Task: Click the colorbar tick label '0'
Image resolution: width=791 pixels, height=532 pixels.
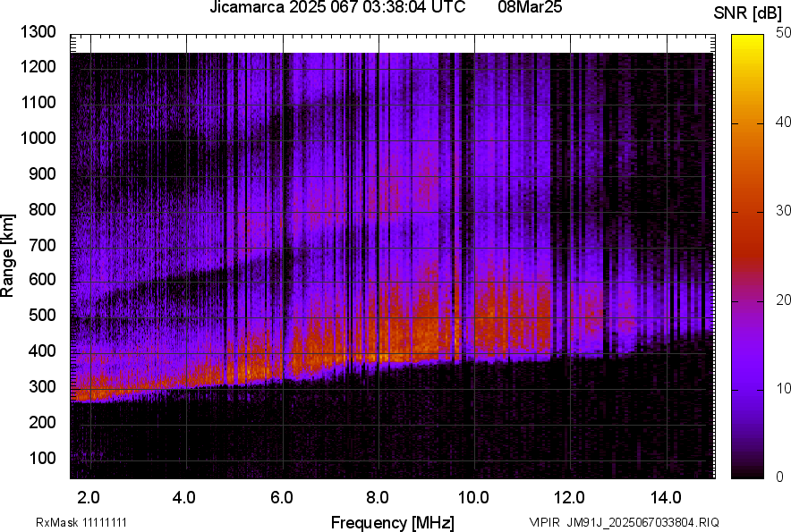Action: click(x=780, y=477)
